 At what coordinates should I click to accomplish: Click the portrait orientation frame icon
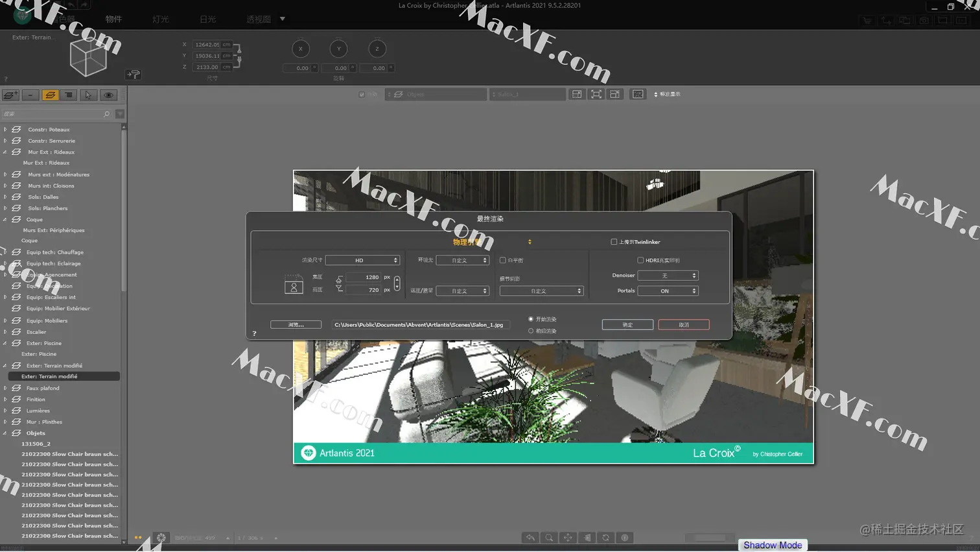294,284
